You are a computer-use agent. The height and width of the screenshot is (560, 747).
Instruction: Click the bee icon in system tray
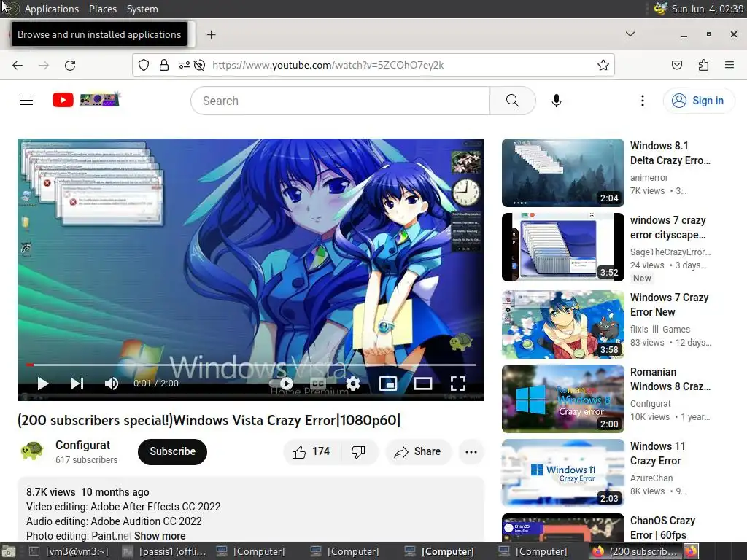659,9
